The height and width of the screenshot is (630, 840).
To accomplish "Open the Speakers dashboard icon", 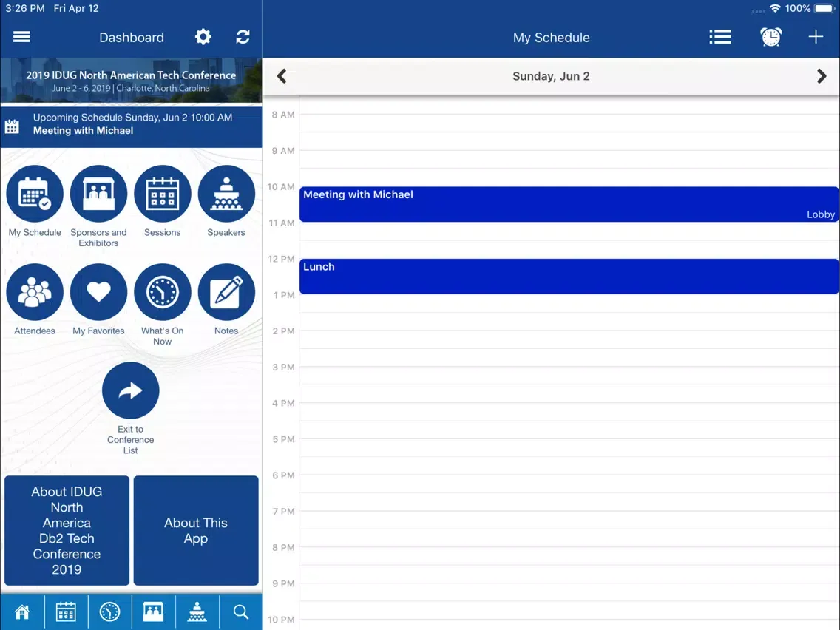I will coord(226,194).
